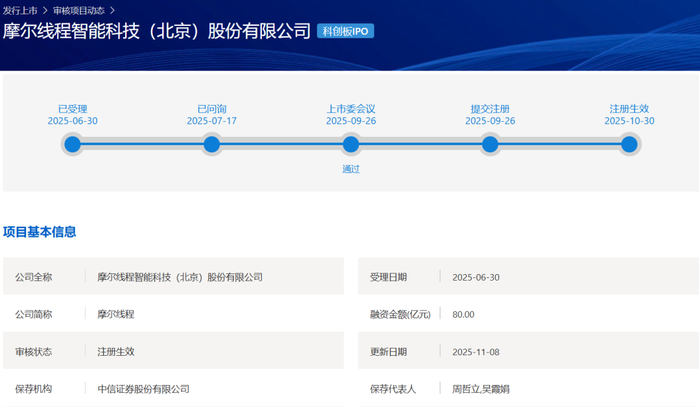Click the 中信证券股份有限公司 sponsor value
The height and width of the screenshot is (407, 700).
click(143, 389)
